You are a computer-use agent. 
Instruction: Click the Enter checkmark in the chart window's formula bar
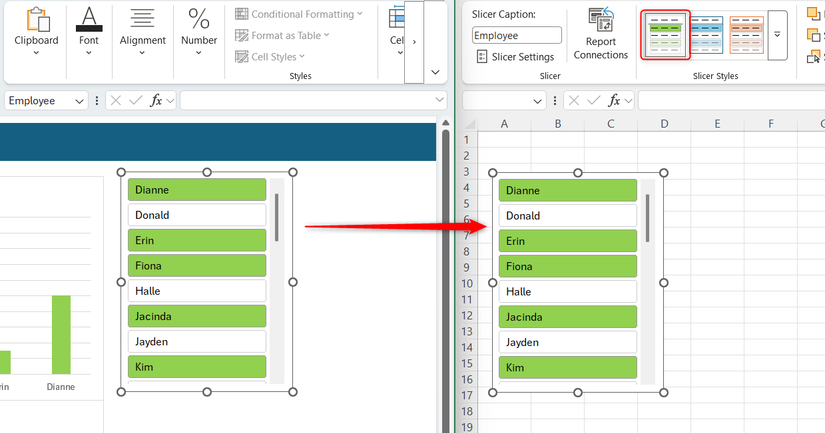pyautogui.click(x=136, y=100)
